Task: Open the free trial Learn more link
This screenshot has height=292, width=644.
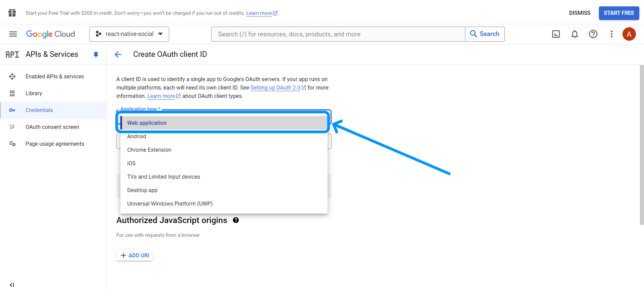Action: click(x=262, y=13)
